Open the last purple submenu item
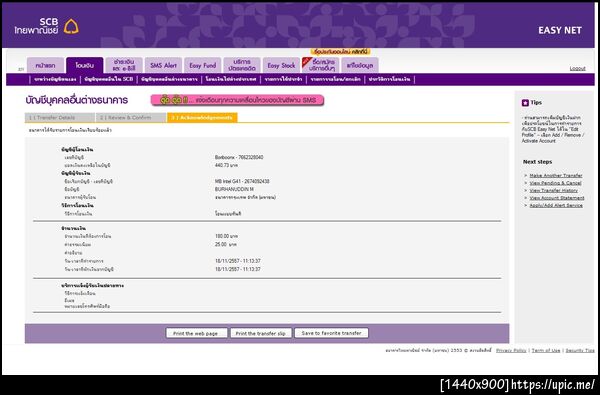The height and width of the screenshot is (395, 600). tap(389, 79)
